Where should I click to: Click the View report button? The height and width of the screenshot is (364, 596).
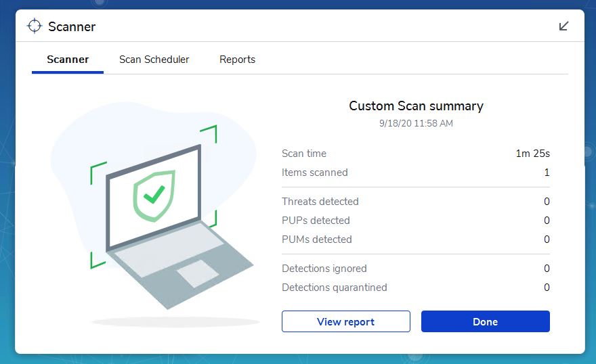click(x=346, y=321)
